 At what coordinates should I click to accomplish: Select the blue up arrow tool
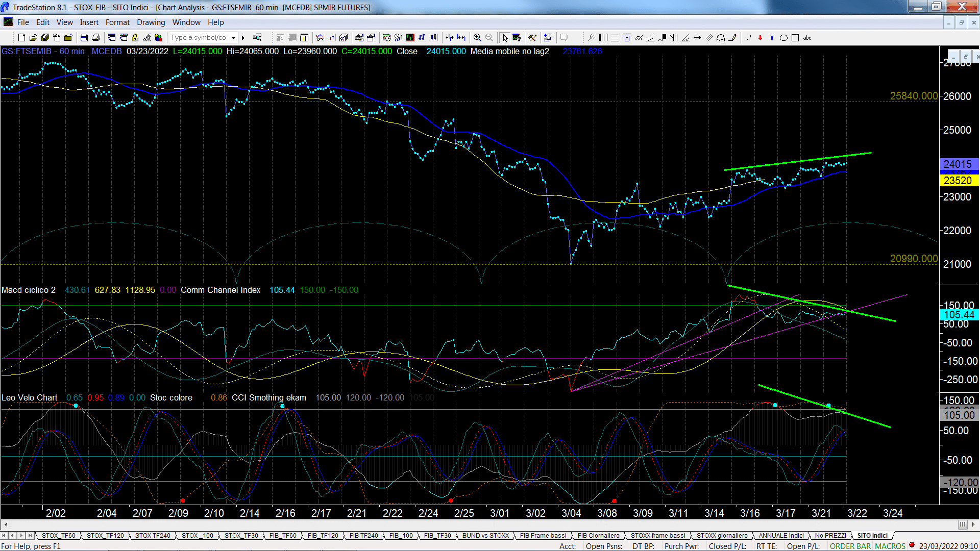point(772,38)
